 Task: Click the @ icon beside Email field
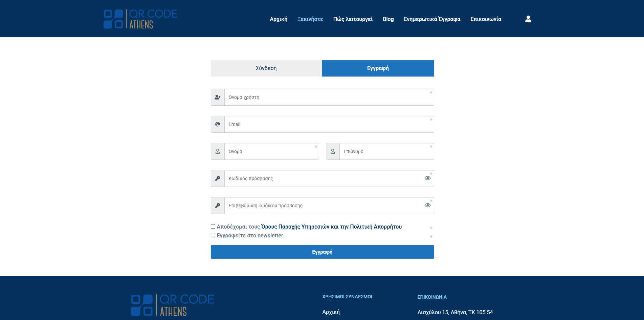[x=218, y=124]
